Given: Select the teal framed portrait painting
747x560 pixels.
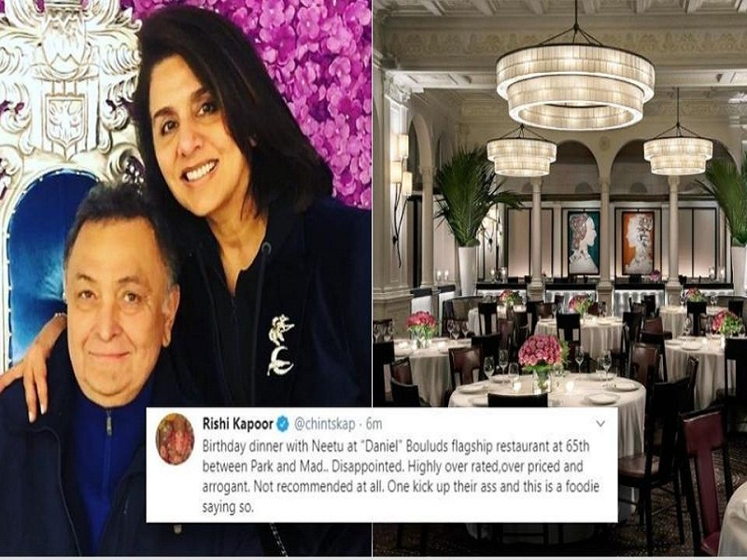Looking at the screenshot, I should click(x=584, y=243).
